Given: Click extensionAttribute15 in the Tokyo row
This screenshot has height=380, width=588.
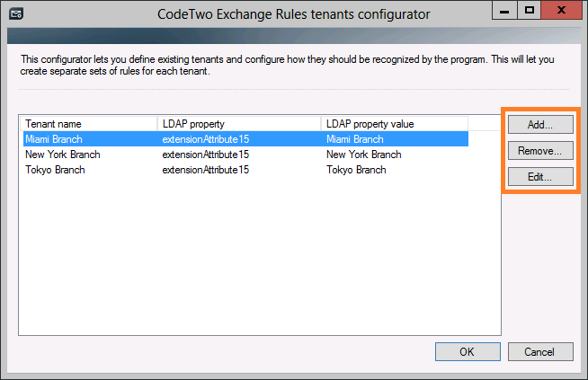Looking at the screenshot, I should [x=206, y=170].
